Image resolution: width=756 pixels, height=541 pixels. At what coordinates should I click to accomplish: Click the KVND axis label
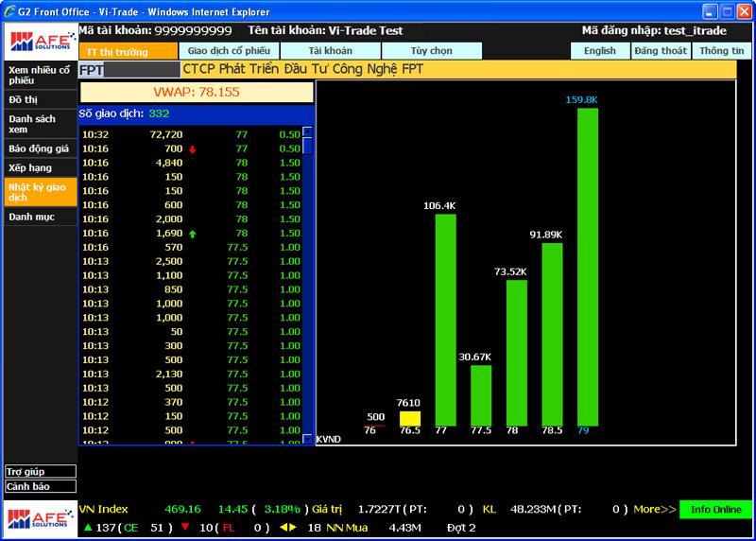pyautogui.click(x=328, y=439)
